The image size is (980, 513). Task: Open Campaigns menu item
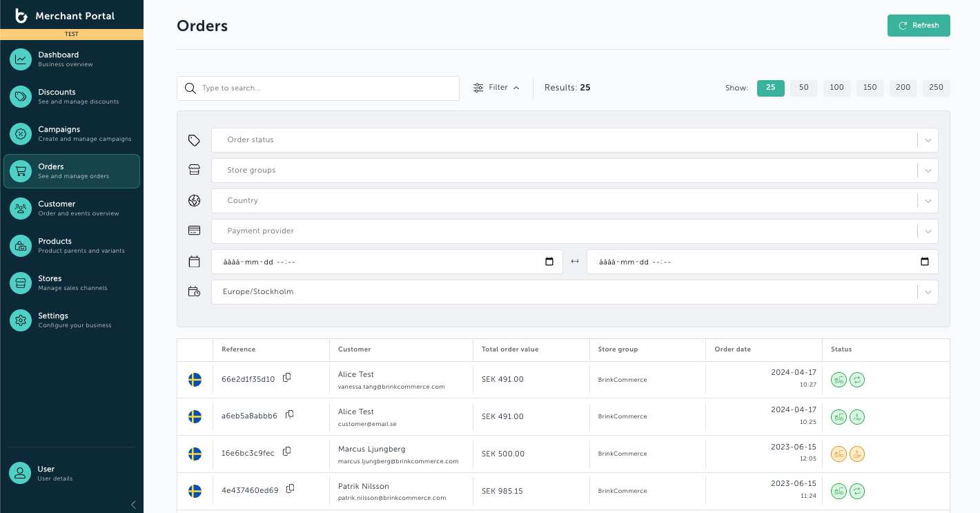pos(72,134)
